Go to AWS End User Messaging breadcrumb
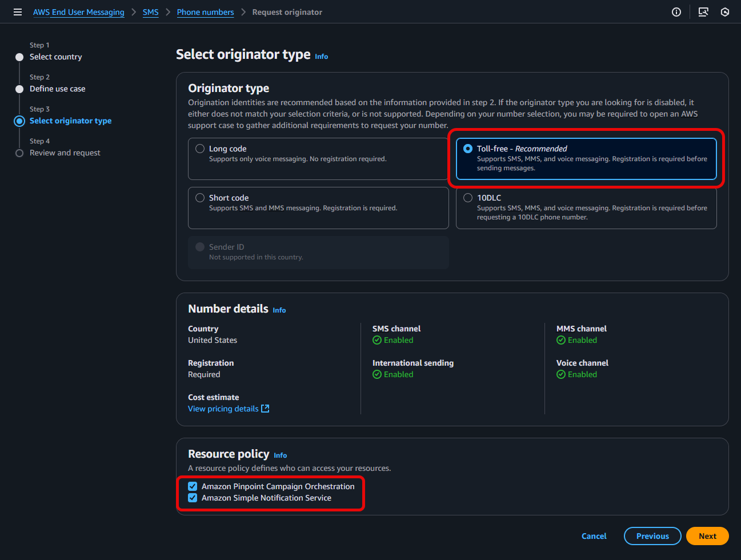 [x=78, y=12]
